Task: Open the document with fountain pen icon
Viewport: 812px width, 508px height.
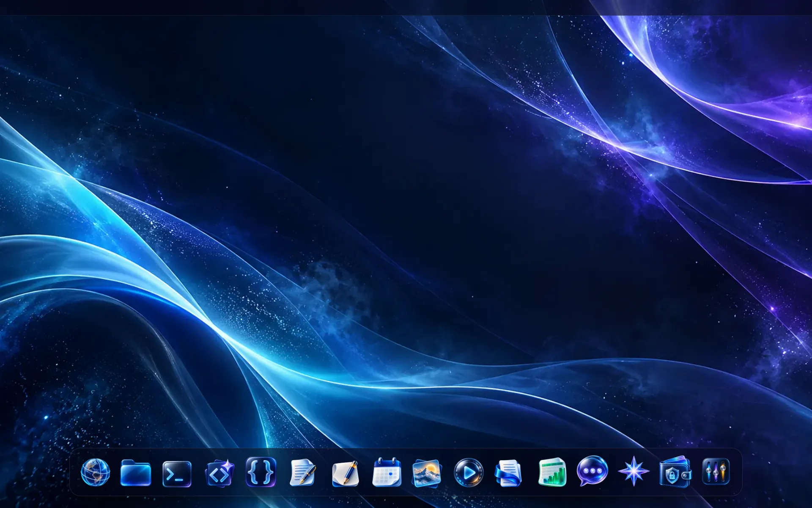Action: click(302, 472)
